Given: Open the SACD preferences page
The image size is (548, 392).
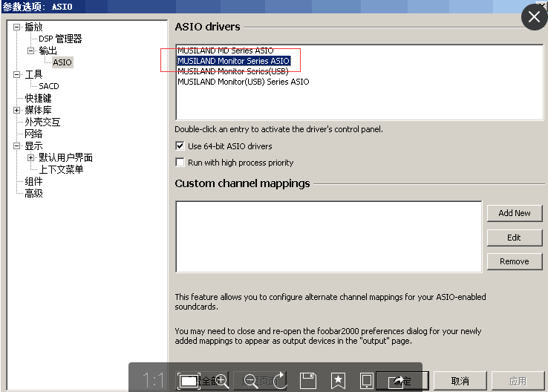Looking at the screenshot, I should coord(49,86).
